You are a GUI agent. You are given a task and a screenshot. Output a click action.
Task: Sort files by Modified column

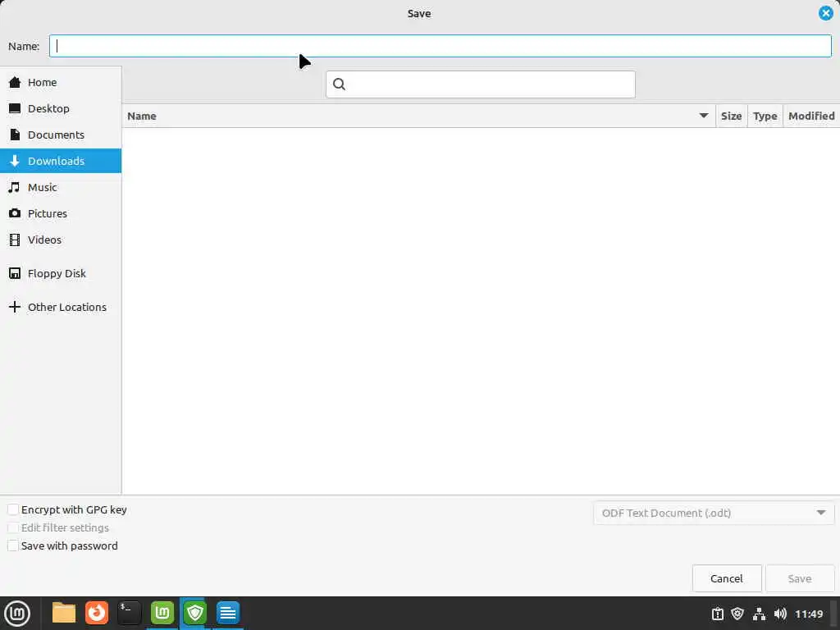[x=811, y=116]
